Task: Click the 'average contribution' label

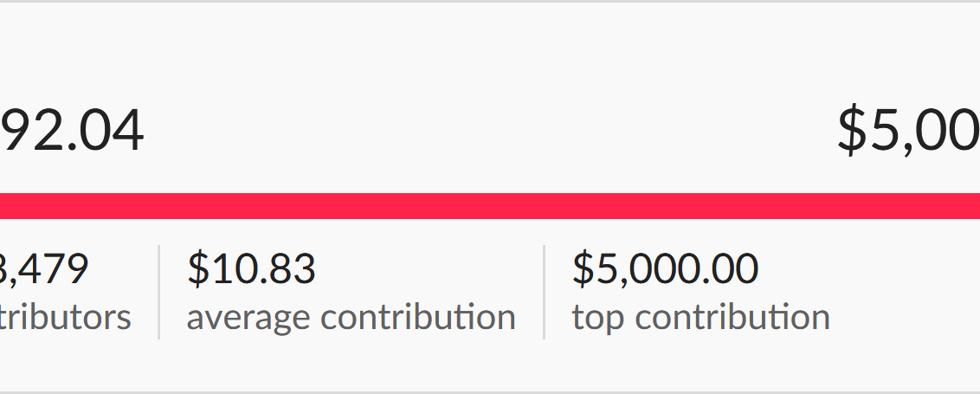Action: pos(351,318)
